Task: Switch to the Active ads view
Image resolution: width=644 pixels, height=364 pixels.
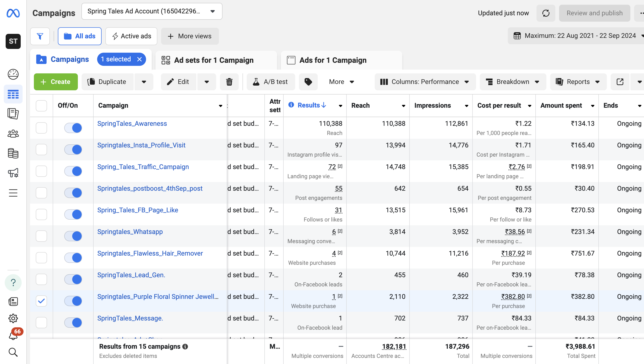Action: (x=131, y=36)
